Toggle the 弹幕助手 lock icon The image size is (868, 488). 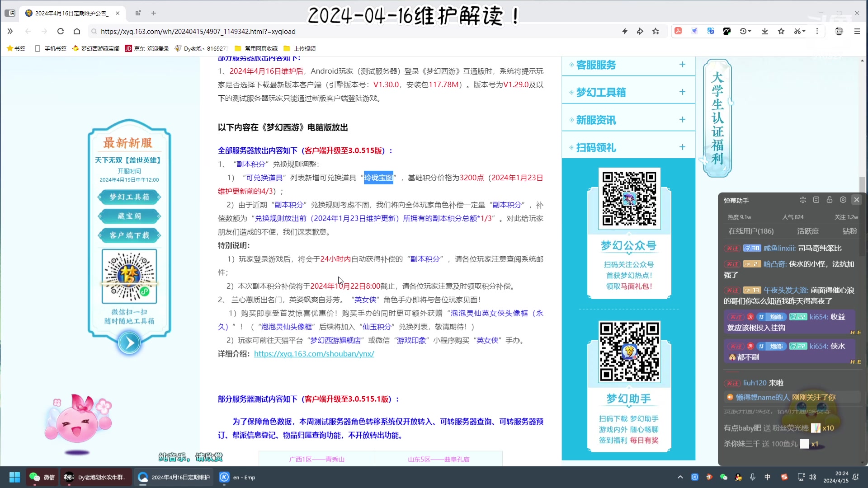click(x=830, y=200)
